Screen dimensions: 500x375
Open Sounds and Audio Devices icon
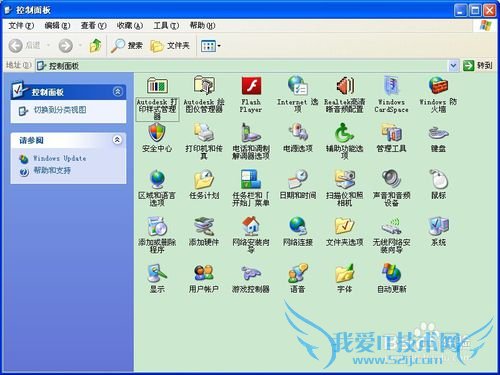391,179
